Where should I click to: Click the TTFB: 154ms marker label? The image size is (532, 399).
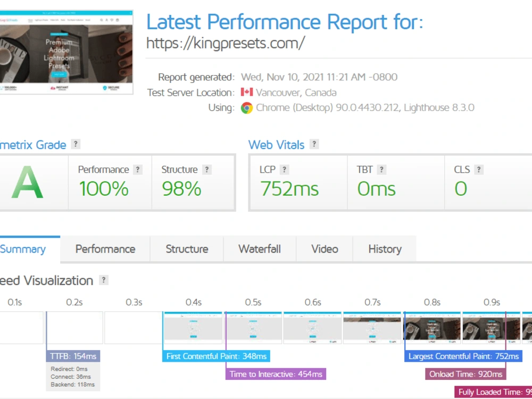[x=73, y=356]
